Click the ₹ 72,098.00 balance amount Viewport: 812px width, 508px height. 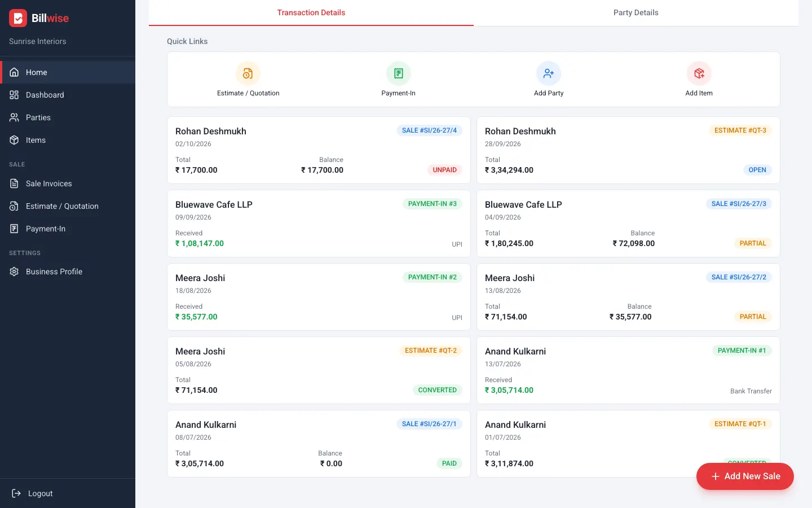click(x=634, y=243)
